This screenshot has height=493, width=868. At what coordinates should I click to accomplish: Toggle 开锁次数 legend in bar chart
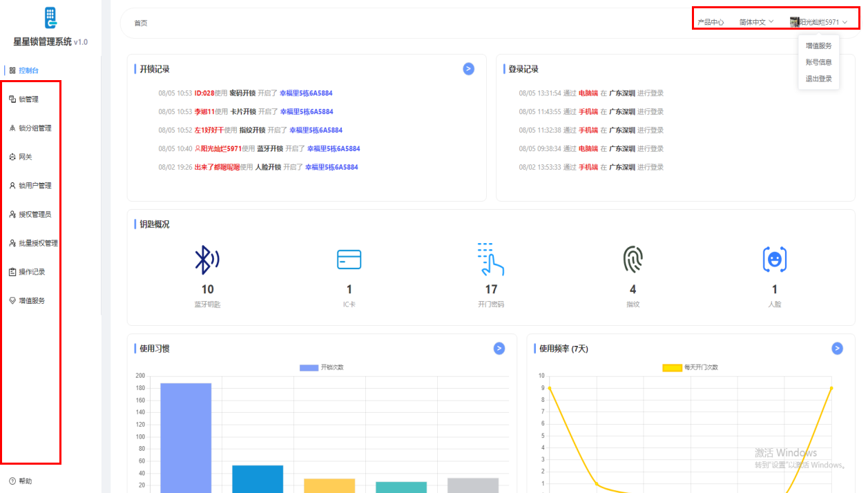(x=321, y=367)
